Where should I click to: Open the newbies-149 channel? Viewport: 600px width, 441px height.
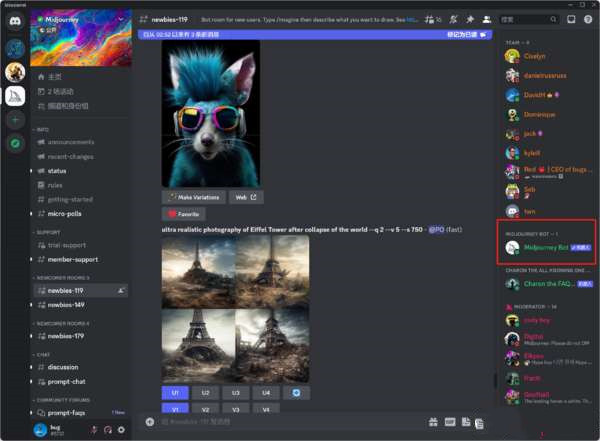[x=81, y=305]
